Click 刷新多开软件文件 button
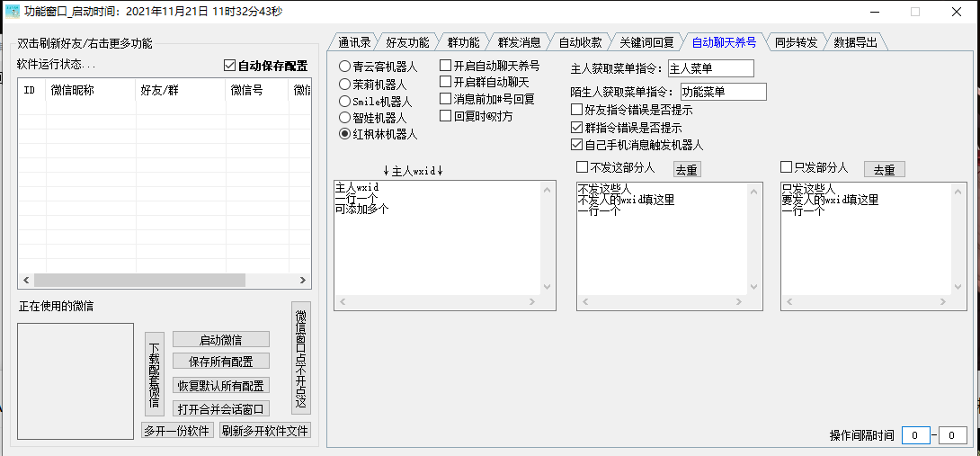 point(265,430)
